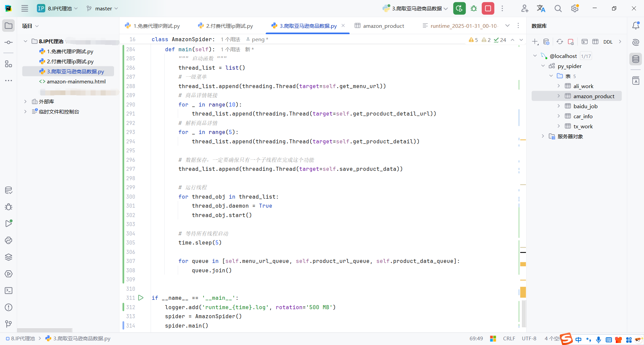Show hidden editor tabs dropdown

(507, 25)
